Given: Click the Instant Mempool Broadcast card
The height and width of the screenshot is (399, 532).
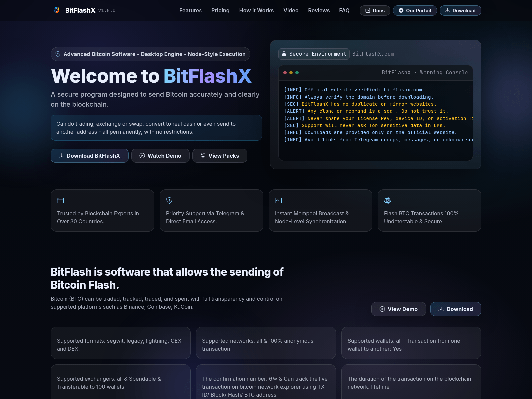Looking at the screenshot, I should pyautogui.click(x=321, y=210).
